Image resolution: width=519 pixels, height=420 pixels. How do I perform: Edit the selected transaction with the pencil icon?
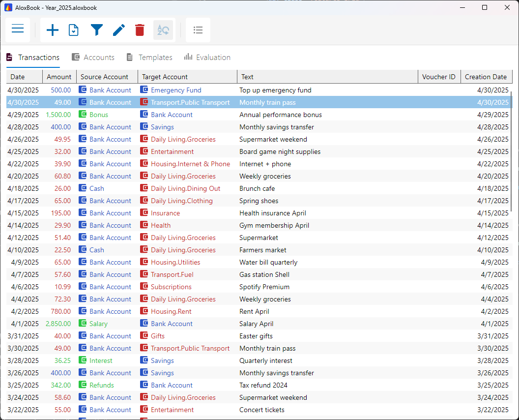coord(118,30)
